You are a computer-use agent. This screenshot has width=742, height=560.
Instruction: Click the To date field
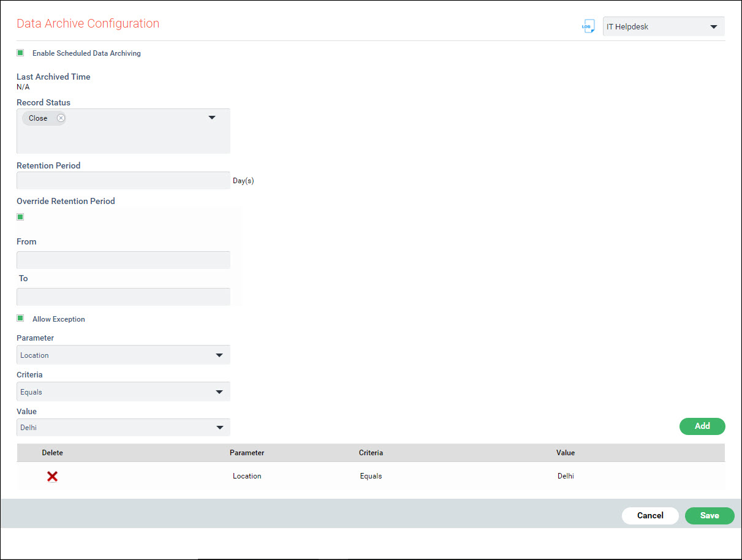(123, 297)
